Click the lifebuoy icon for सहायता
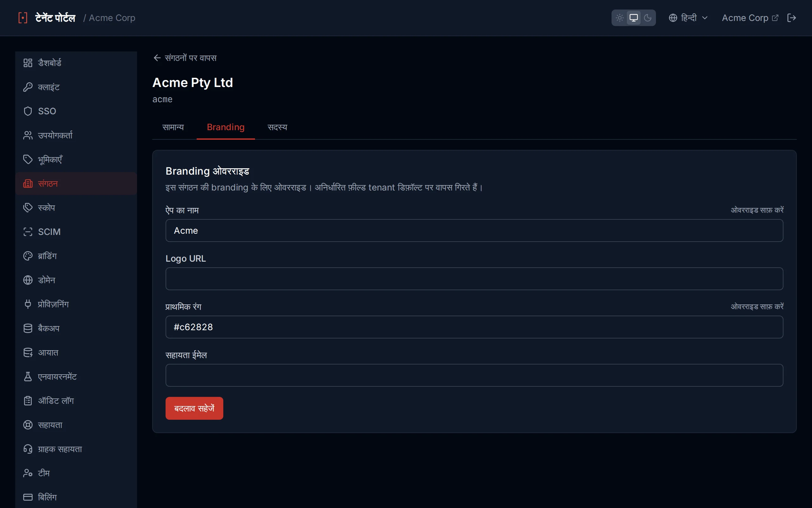This screenshot has height=508, width=812. [x=28, y=425]
